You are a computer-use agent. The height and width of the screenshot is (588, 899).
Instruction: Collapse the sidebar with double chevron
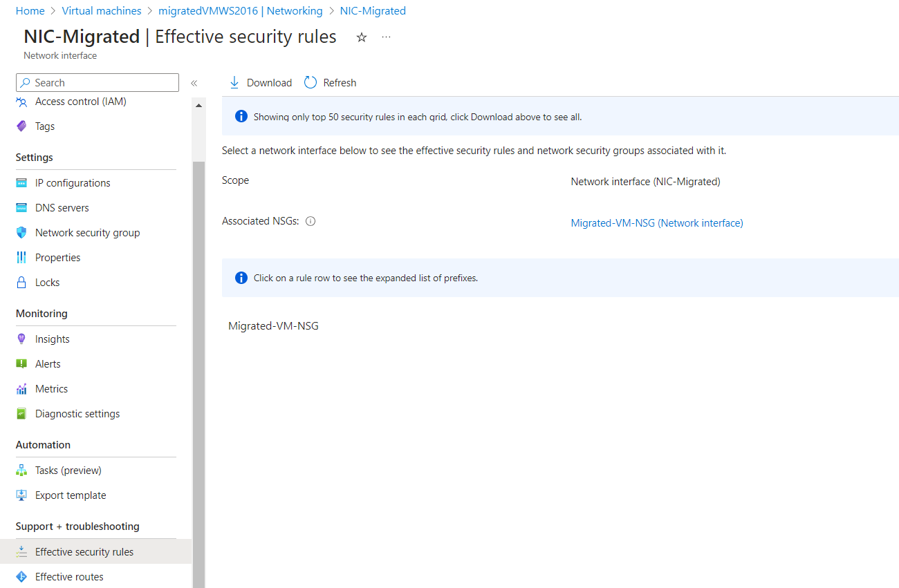point(194,83)
